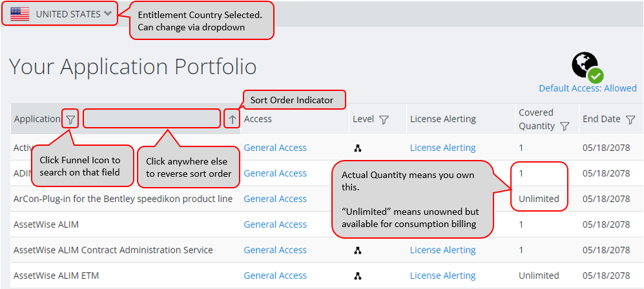Image resolution: width=644 pixels, height=289 pixels.
Task: Click the License Alerting column header
Action: point(442,119)
